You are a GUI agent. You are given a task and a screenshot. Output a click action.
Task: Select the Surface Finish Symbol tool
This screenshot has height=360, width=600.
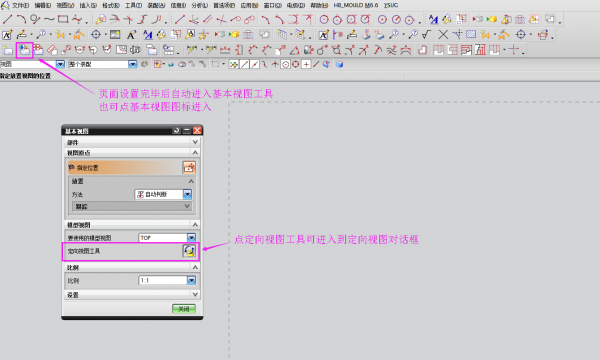click(427, 35)
